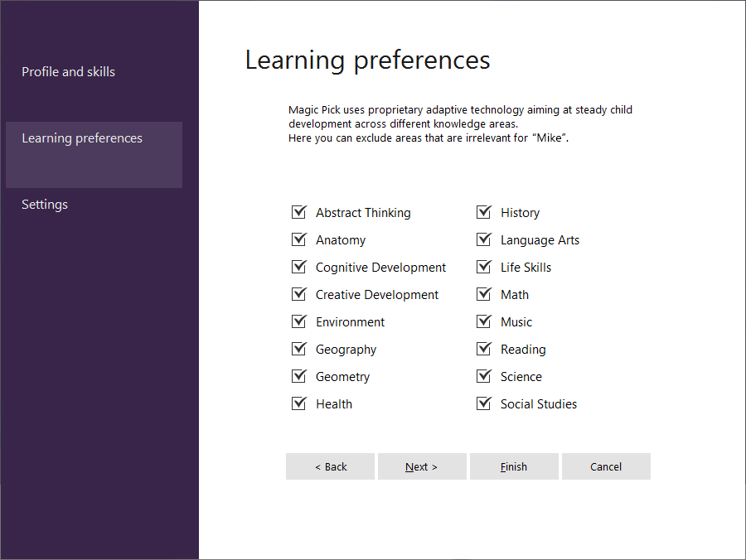The height and width of the screenshot is (560, 746).
Task: Uncheck the Abstract Thinking checkbox
Action: click(299, 212)
